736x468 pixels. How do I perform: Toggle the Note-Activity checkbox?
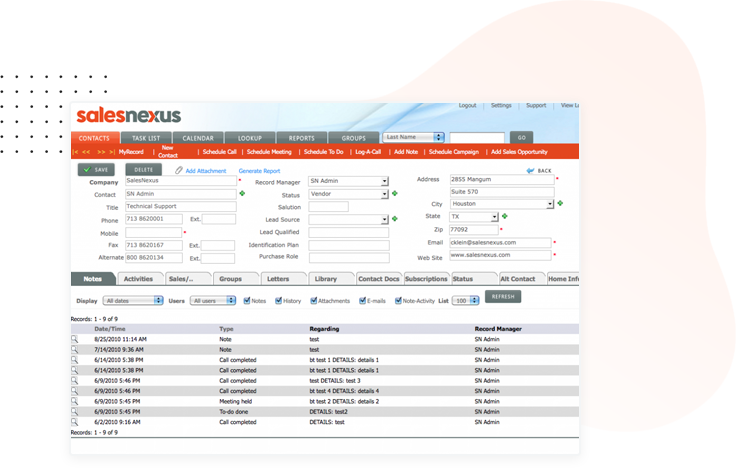[398, 301]
